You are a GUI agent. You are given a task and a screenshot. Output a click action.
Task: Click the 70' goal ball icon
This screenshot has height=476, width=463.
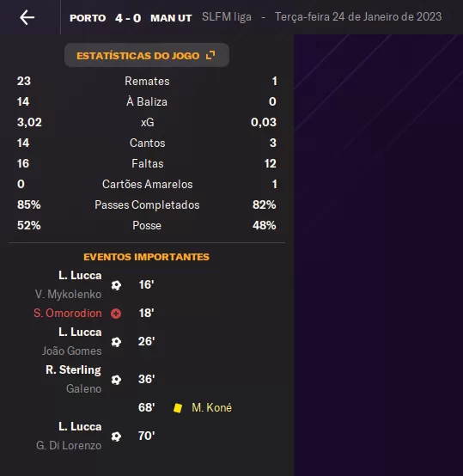[116, 436]
